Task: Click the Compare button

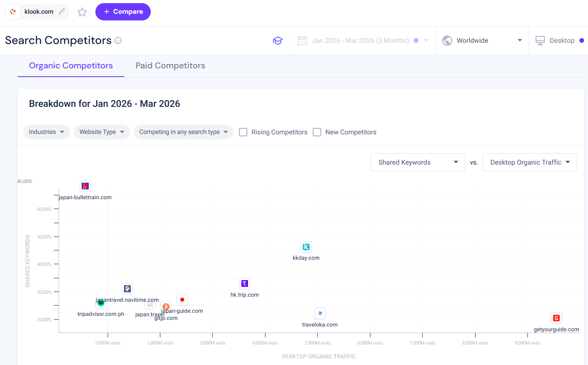Action: coord(123,12)
